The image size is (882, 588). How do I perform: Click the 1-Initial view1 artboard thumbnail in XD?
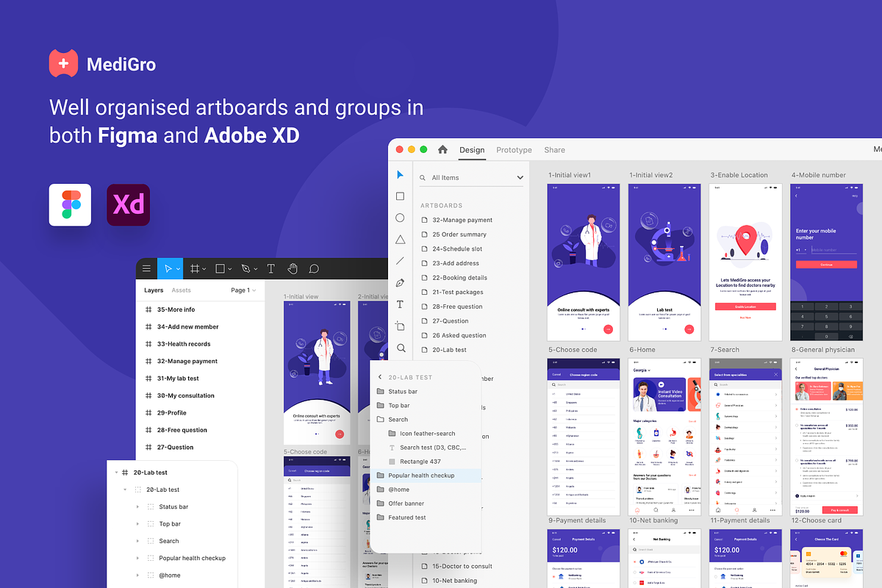(584, 262)
